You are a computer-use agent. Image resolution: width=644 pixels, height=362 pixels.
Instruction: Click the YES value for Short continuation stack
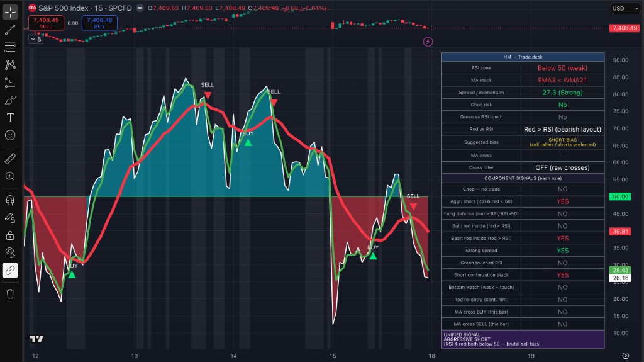click(x=562, y=274)
